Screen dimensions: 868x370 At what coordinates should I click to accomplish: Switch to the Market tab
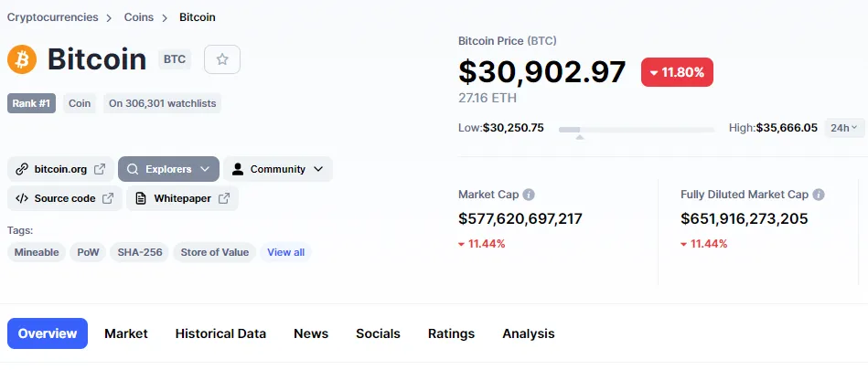click(x=126, y=333)
